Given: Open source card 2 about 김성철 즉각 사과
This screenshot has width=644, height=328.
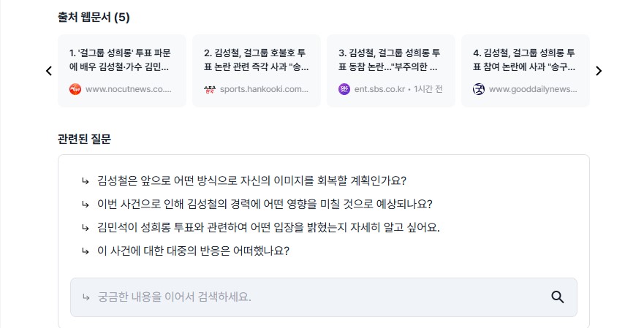Looking at the screenshot, I should coord(257,71).
